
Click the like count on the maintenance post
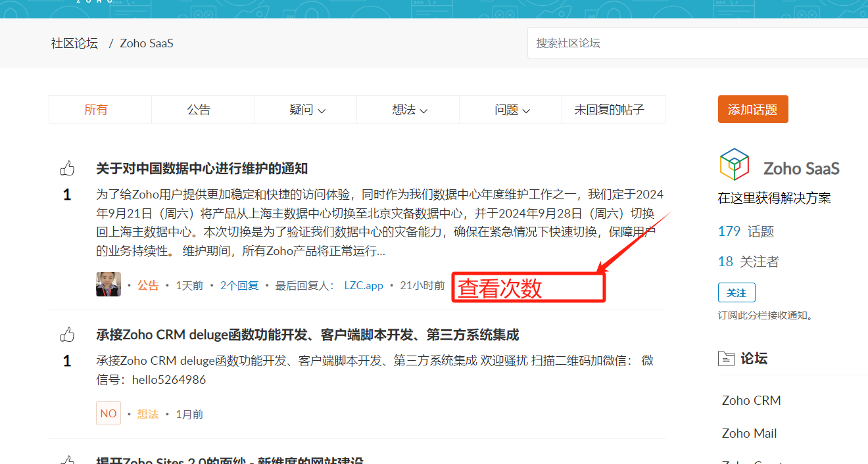point(67,195)
